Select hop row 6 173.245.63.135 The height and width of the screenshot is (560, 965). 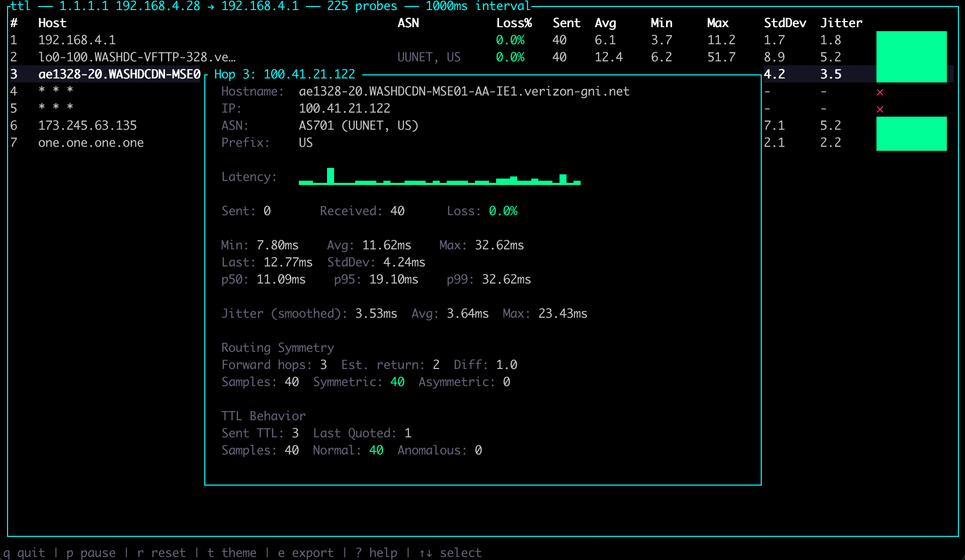click(88, 125)
